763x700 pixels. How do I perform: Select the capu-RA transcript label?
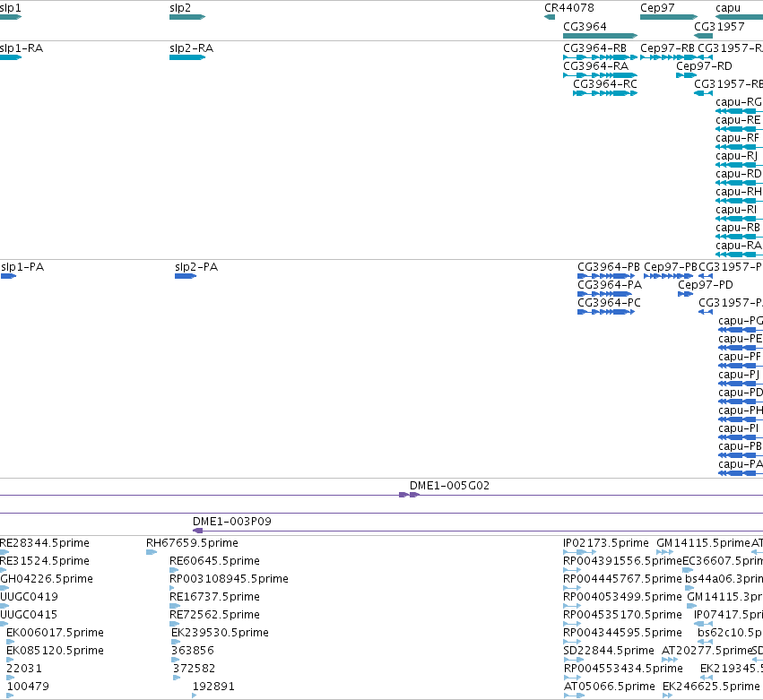[739, 246]
